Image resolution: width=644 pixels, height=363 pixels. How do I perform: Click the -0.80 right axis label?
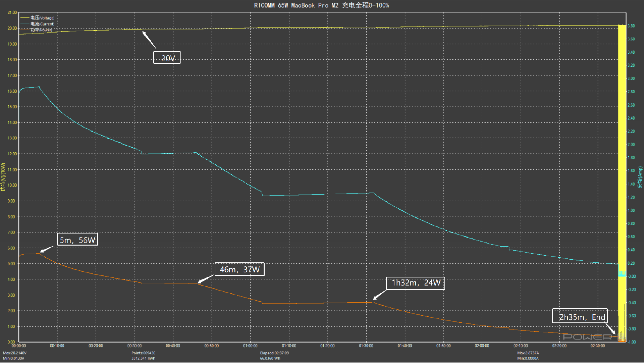point(632,329)
